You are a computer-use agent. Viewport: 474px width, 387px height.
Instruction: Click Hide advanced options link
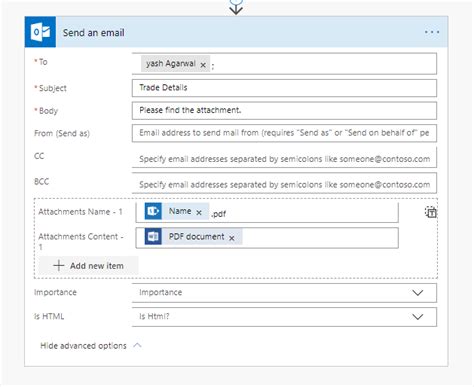pyautogui.click(x=83, y=346)
